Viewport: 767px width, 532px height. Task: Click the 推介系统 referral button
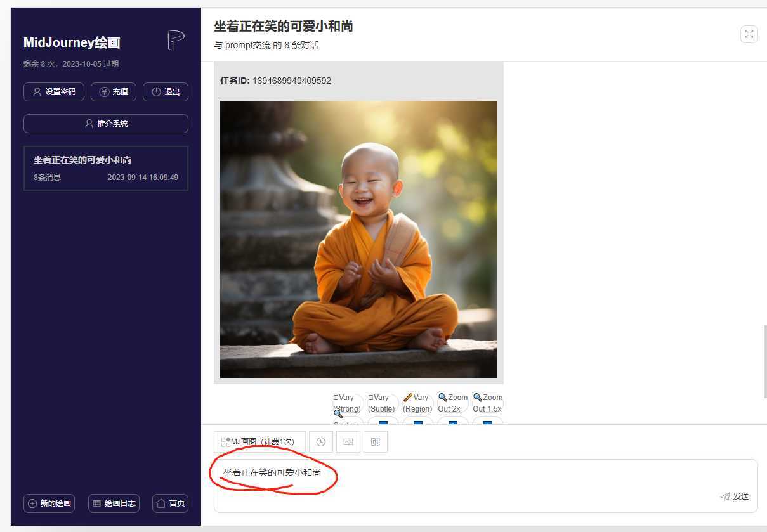[105, 123]
